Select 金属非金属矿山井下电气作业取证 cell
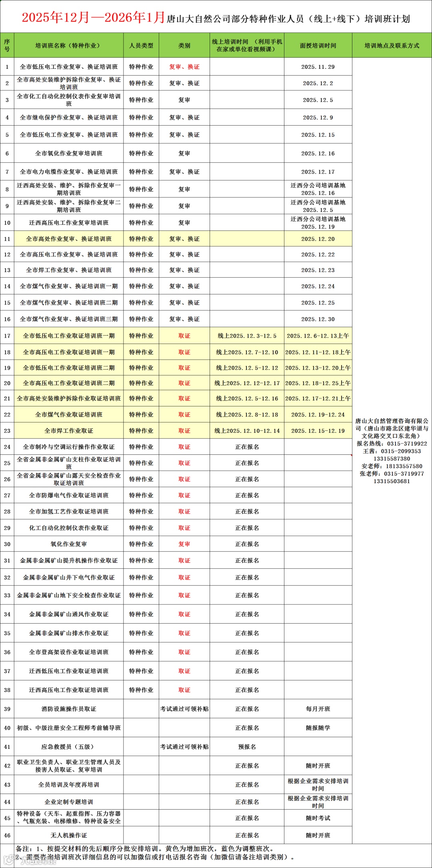This screenshot has height=868, width=432. [x=69, y=577]
